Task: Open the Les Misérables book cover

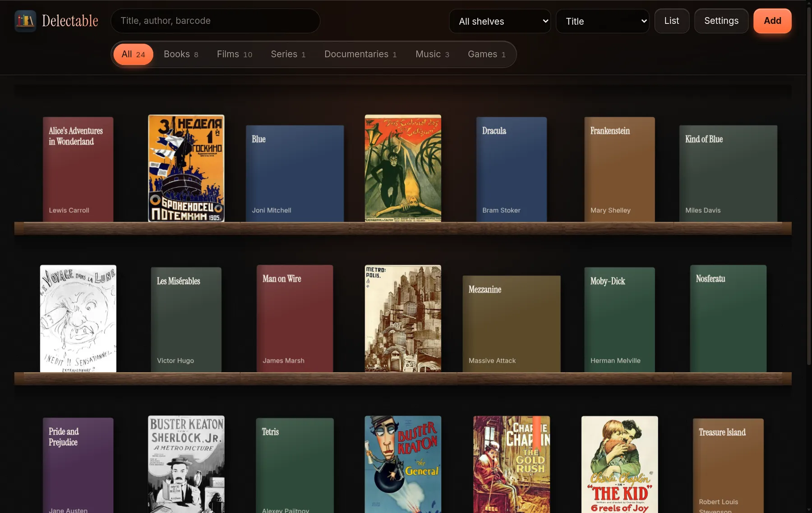Action: 186,320
